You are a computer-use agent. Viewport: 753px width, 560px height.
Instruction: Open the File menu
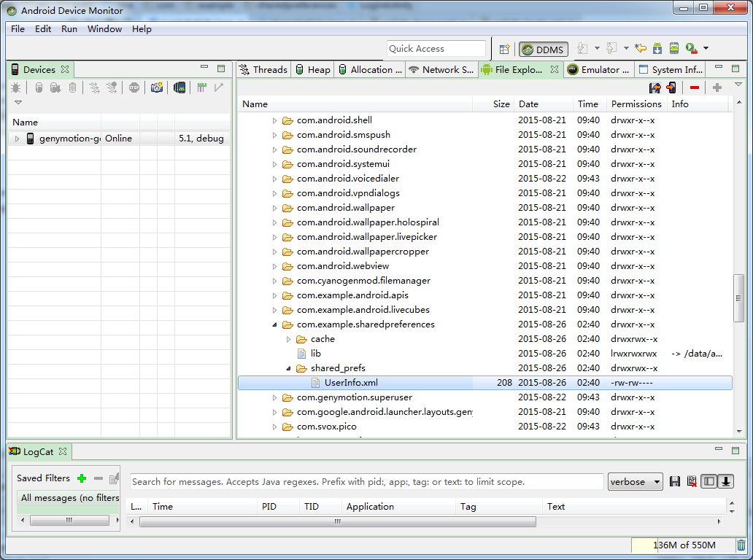point(18,28)
